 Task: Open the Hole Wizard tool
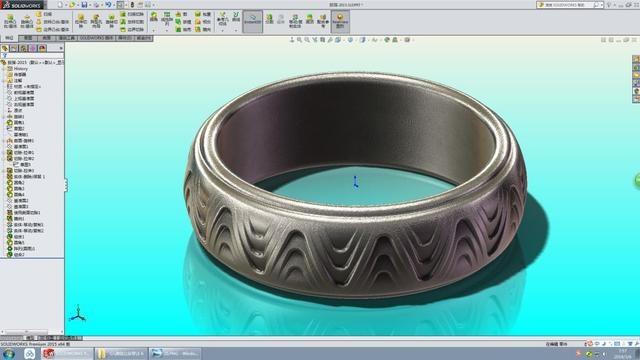tap(96, 21)
